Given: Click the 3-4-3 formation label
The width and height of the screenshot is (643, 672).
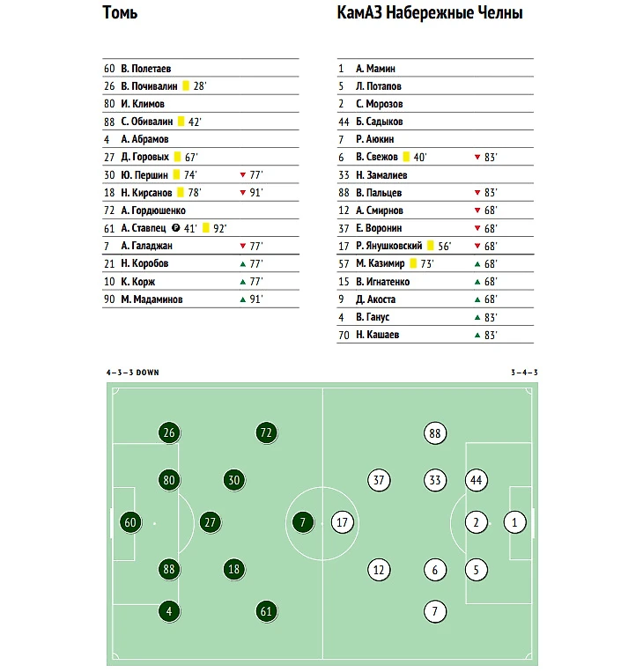Looking at the screenshot, I should 524,373.
